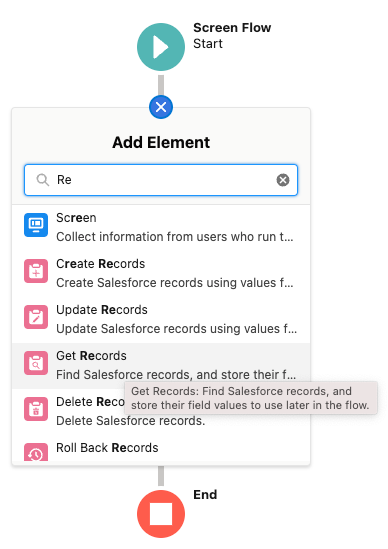
Task: Click the Re search input field
Action: [x=161, y=180]
